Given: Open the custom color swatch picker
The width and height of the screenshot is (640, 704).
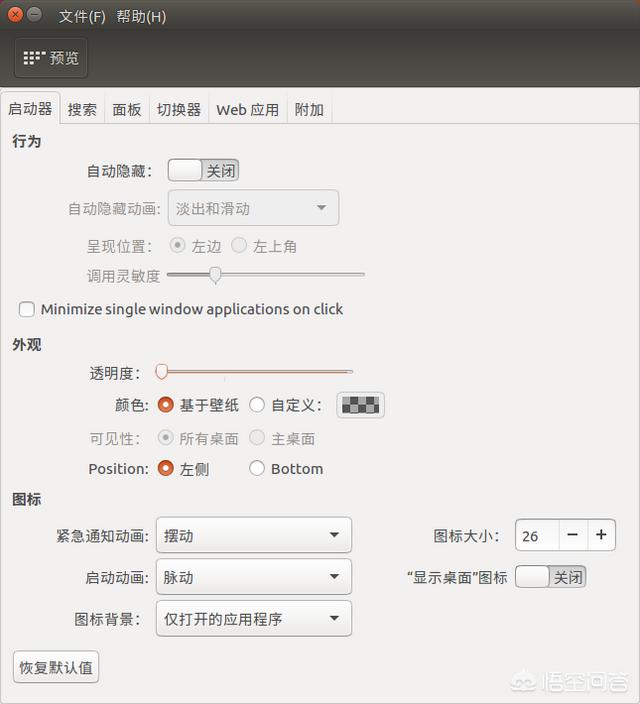Looking at the screenshot, I should point(361,405).
